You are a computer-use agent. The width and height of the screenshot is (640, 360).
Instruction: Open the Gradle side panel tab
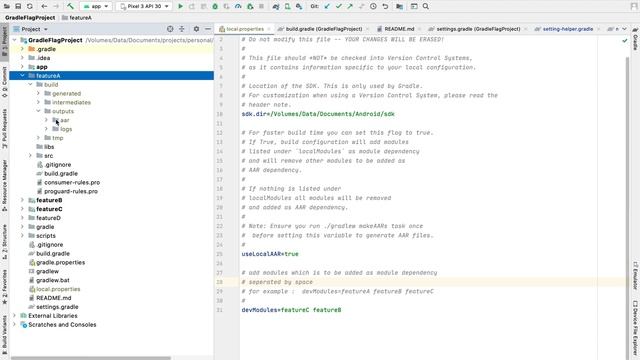[636, 40]
